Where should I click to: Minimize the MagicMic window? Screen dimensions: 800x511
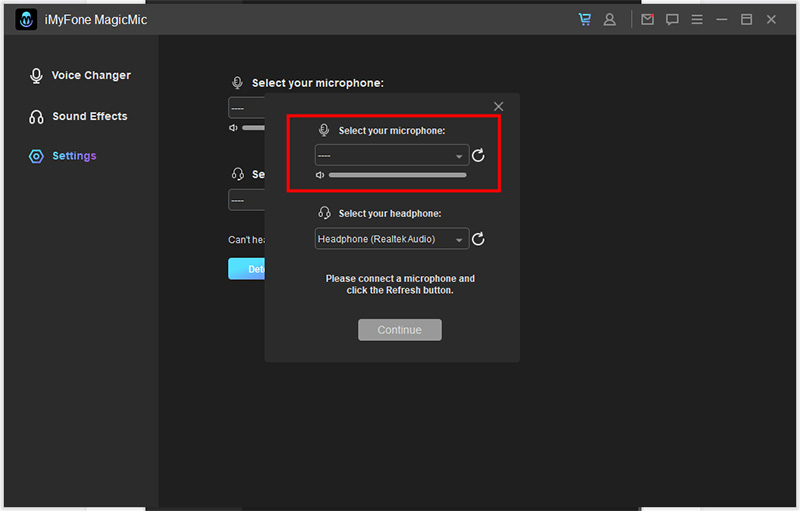point(721,19)
